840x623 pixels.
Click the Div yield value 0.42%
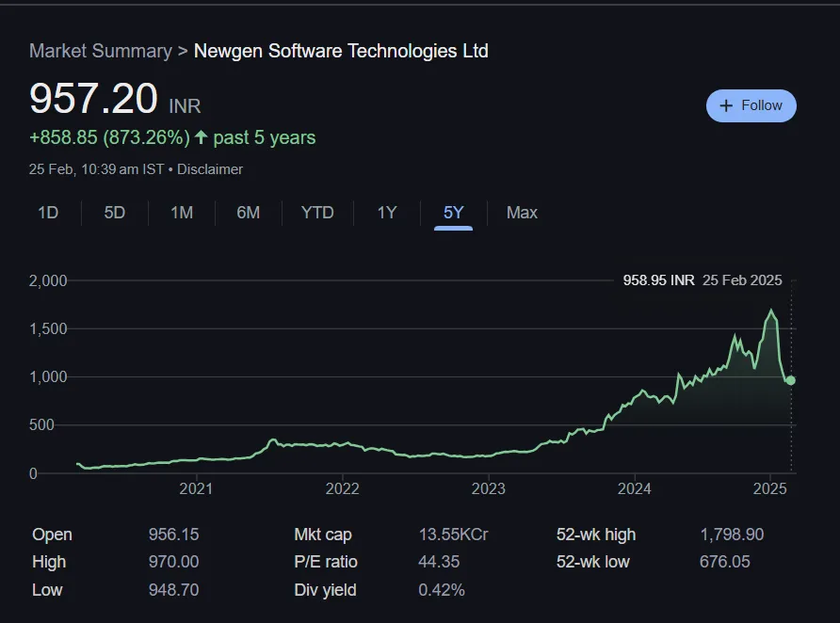point(442,590)
